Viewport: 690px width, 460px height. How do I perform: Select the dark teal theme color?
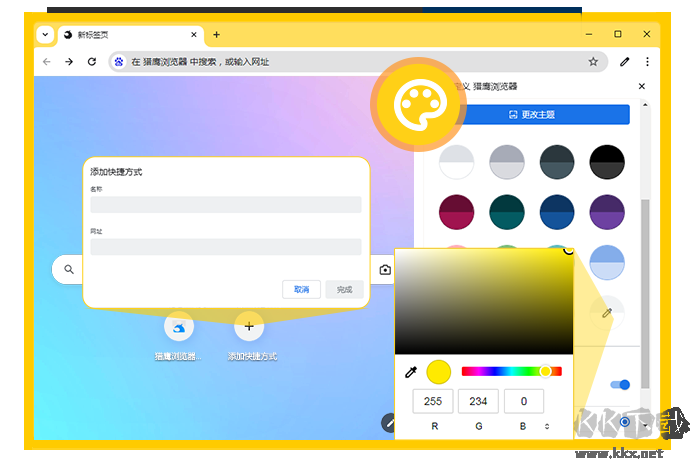click(506, 212)
